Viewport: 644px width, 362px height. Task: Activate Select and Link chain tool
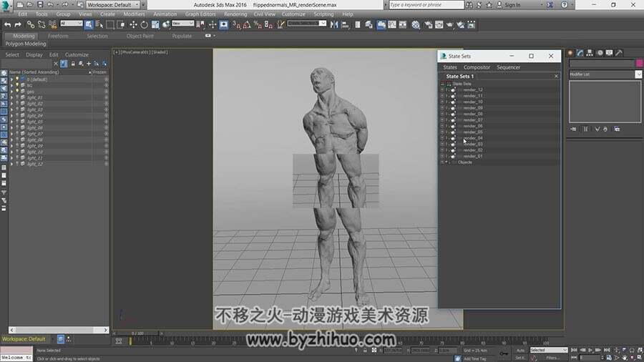pyautogui.click(x=30, y=25)
